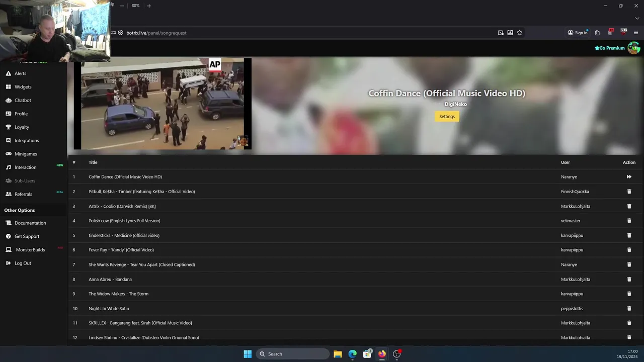Screen dimensions: 644x362
Task: Click user FinnishQuokka in the queue
Action: click(x=575, y=192)
